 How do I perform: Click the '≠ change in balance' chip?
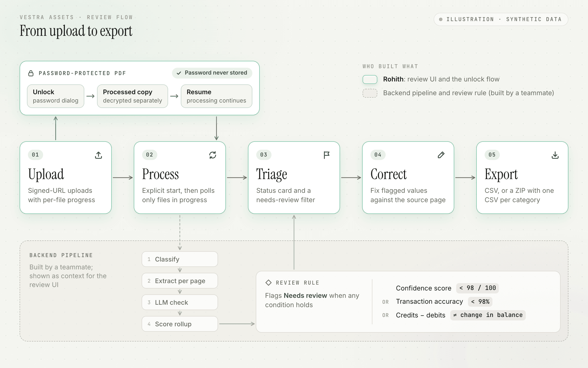[x=488, y=315]
